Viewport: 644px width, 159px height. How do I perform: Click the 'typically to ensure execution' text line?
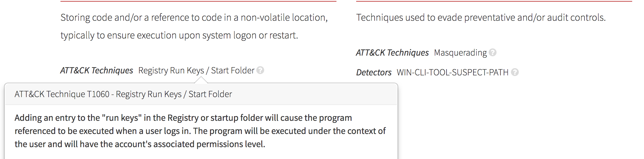179,35
